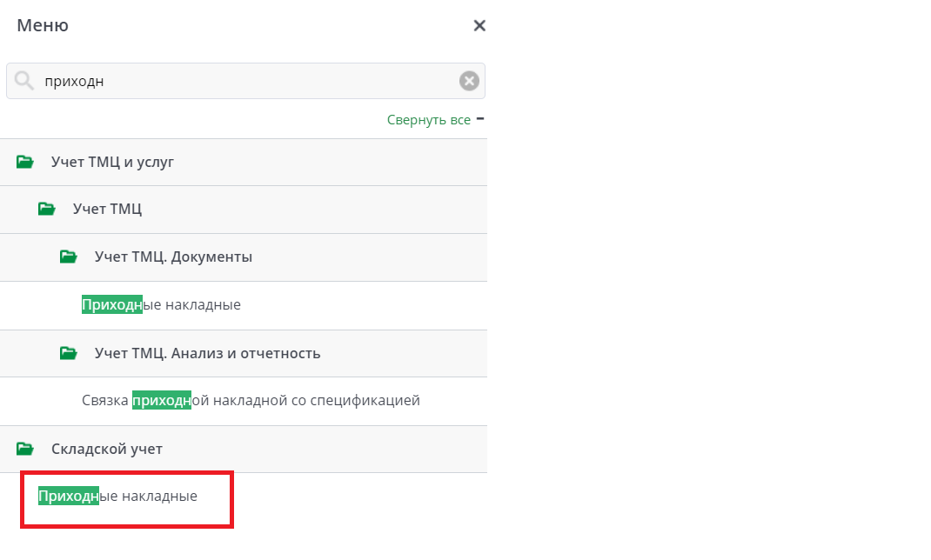This screenshot has width=931, height=560.
Task: Clear the search text with the round X icon
Action: coord(469,81)
